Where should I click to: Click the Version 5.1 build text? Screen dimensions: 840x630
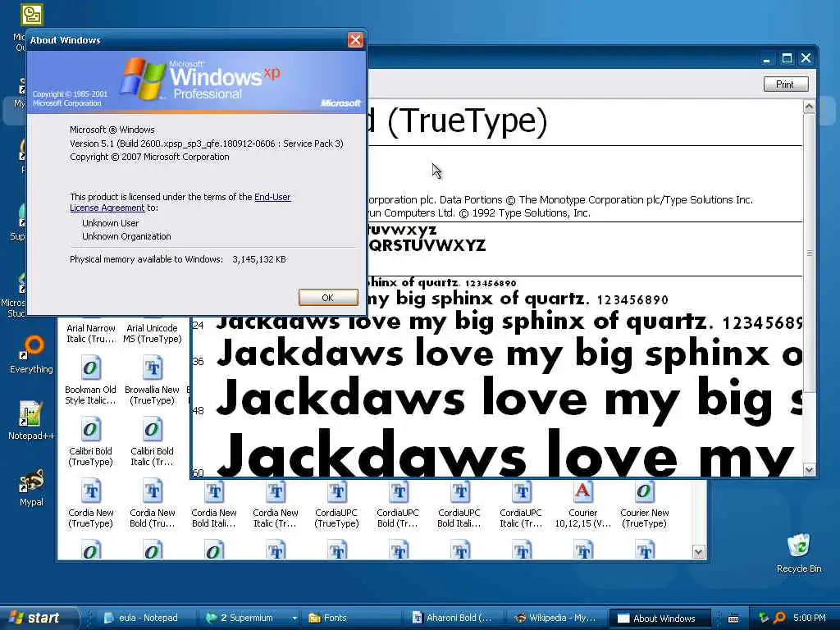206,144
